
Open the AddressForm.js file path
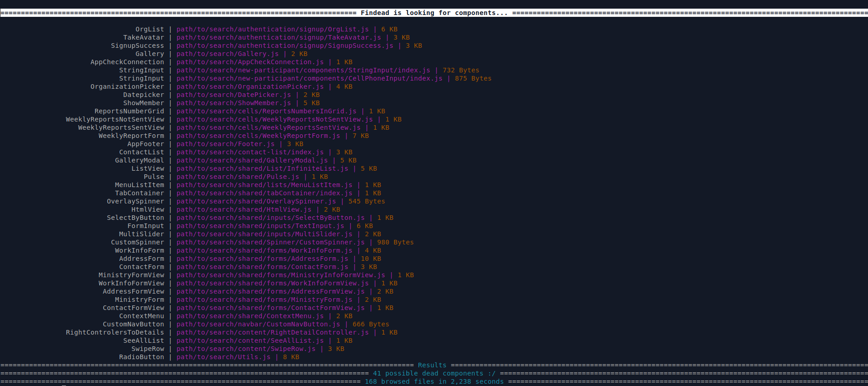point(262,259)
